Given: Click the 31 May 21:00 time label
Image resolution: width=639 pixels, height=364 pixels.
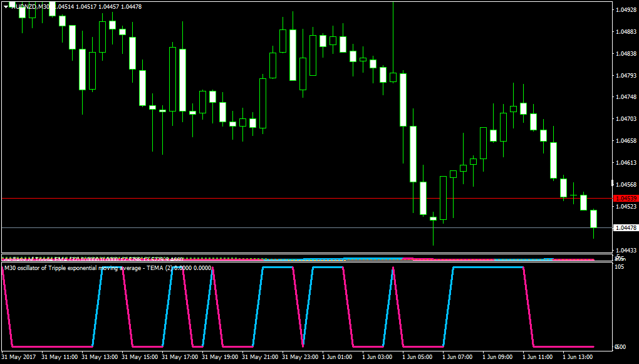Looking at the screenshot, I should pos(261,356).
